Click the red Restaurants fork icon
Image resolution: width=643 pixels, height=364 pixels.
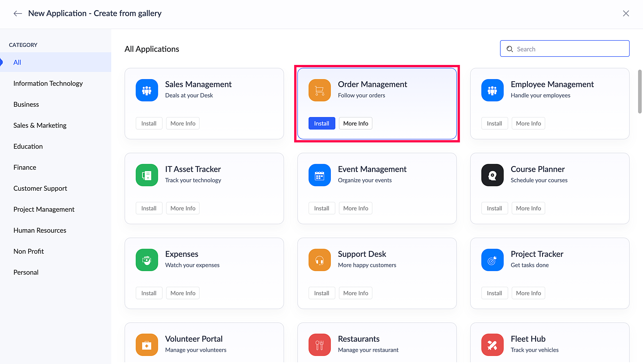tap(320, 345)
